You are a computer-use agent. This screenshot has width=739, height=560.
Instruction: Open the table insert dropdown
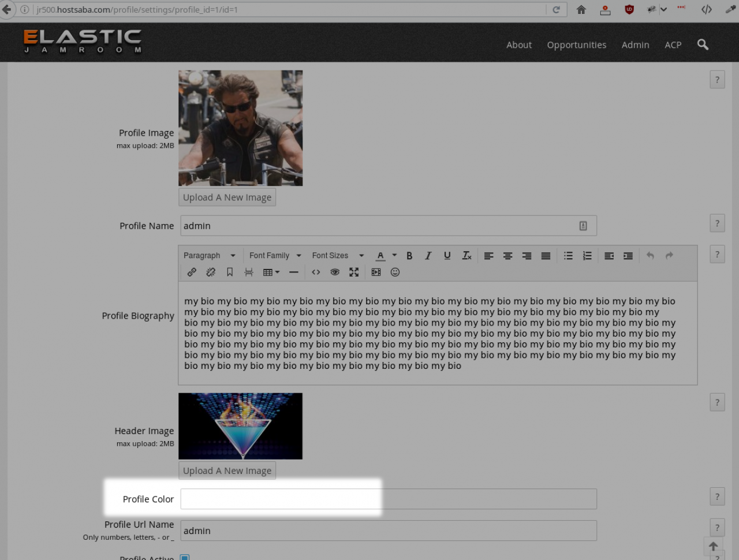[x=271, y=272]
